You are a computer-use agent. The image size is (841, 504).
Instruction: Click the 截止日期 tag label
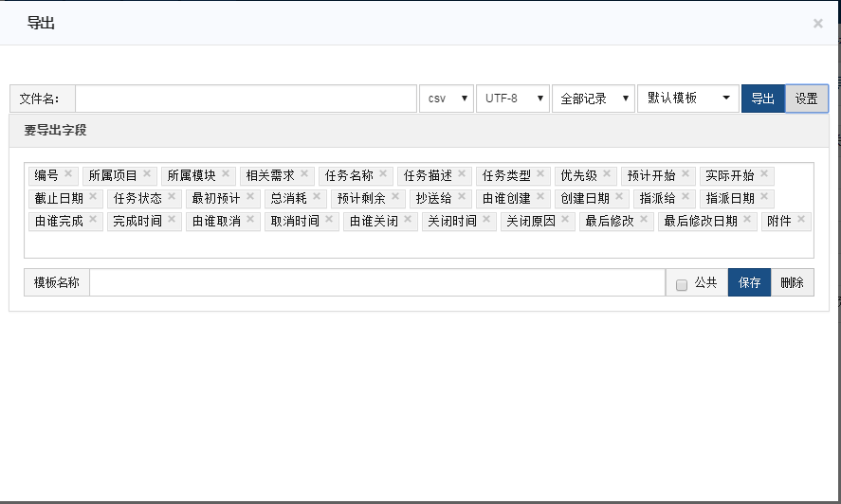point(59,198)
